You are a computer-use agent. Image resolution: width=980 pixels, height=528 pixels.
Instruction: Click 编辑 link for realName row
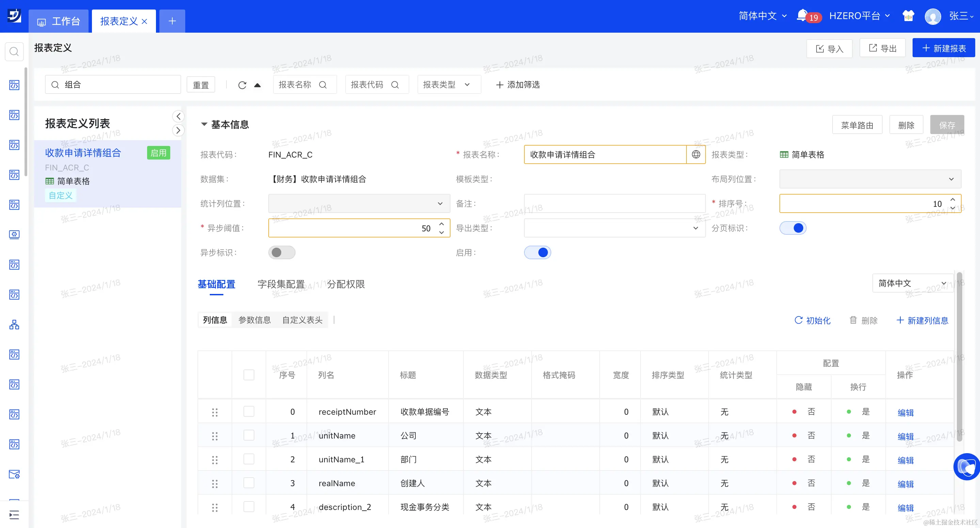pos(905,483)
